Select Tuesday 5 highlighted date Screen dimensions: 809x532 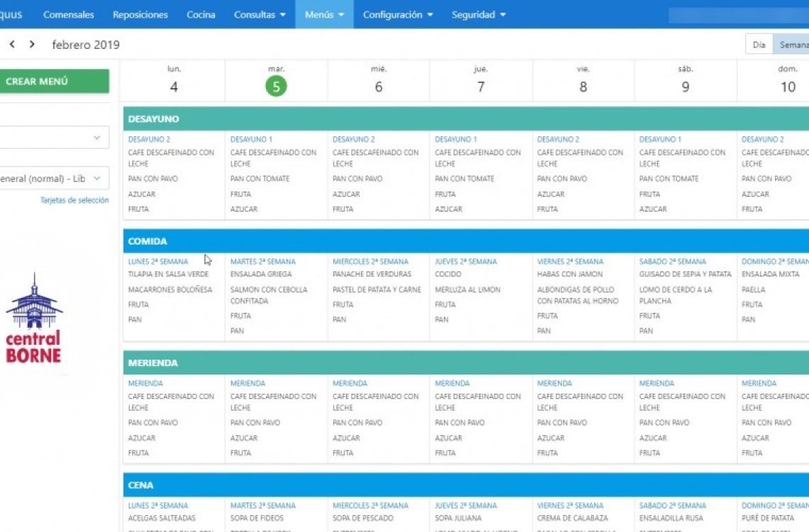276,86
